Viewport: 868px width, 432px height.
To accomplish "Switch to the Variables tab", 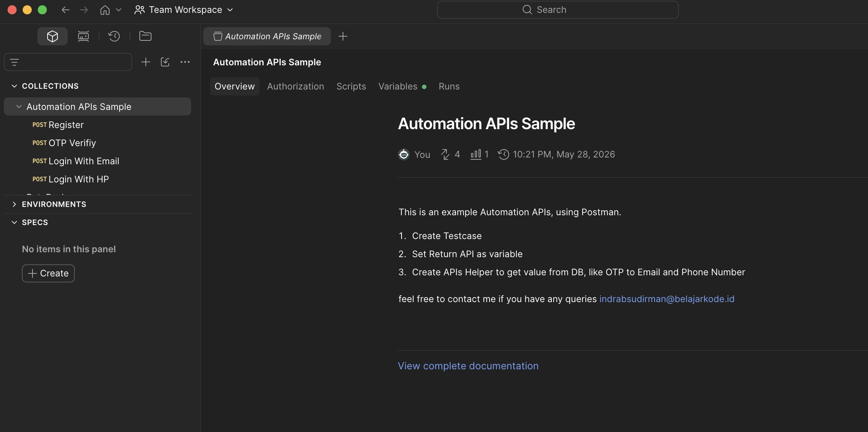I will pos(398,86).
